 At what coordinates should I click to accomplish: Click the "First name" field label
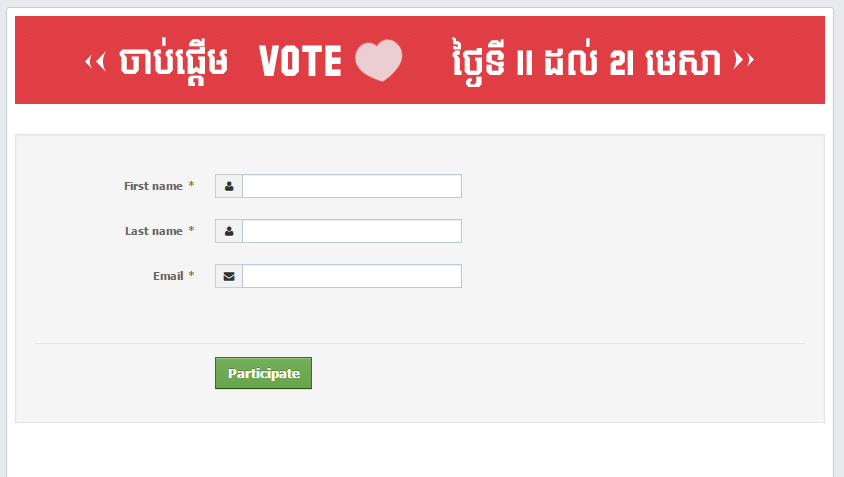click(153, 186)
